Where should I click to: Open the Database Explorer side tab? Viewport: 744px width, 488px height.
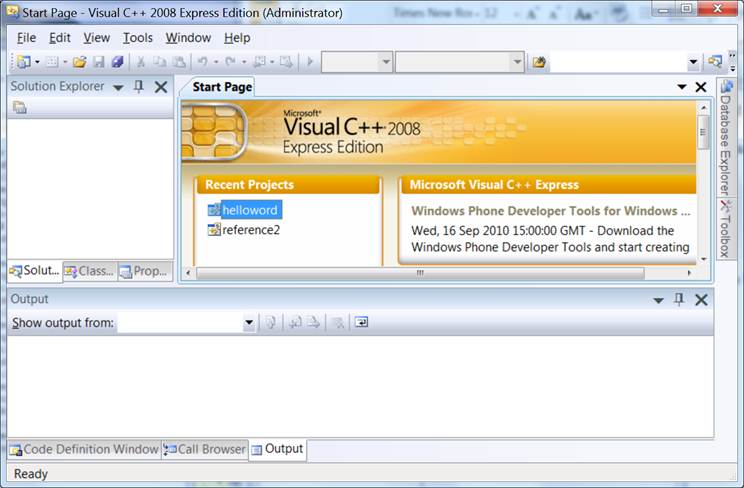[726, 138]
